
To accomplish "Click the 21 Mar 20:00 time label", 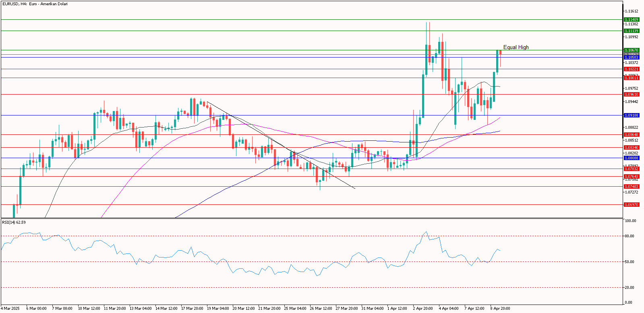I will pos(269,309).
